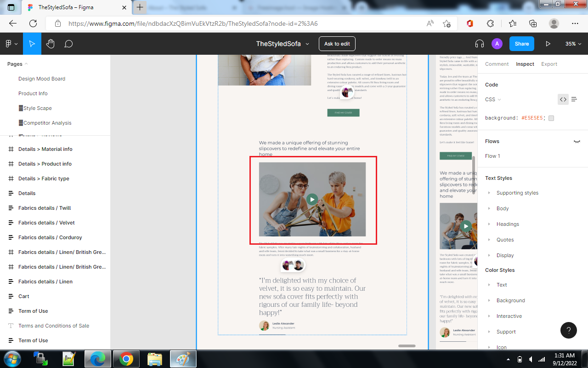
Task: Click canvas horizontal scrollbar handle
Action: pos(407,346)
